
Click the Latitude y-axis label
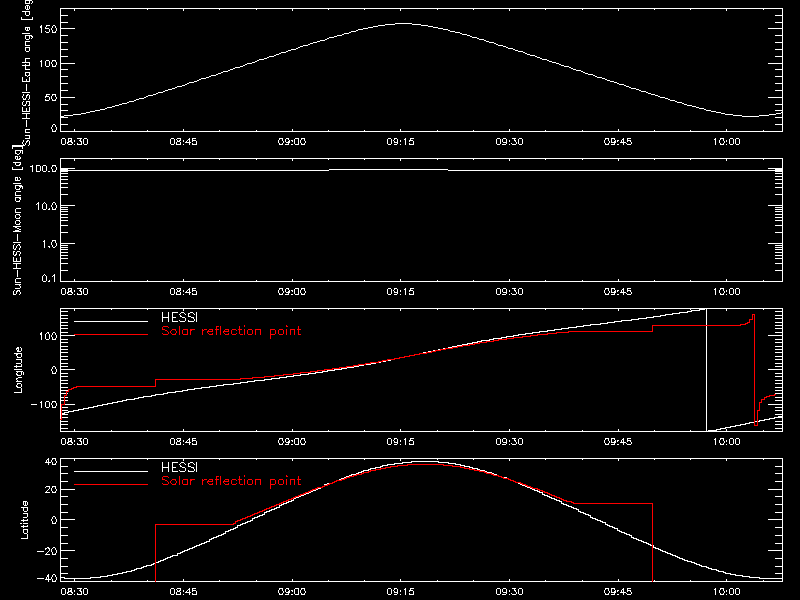pos(24,520)
